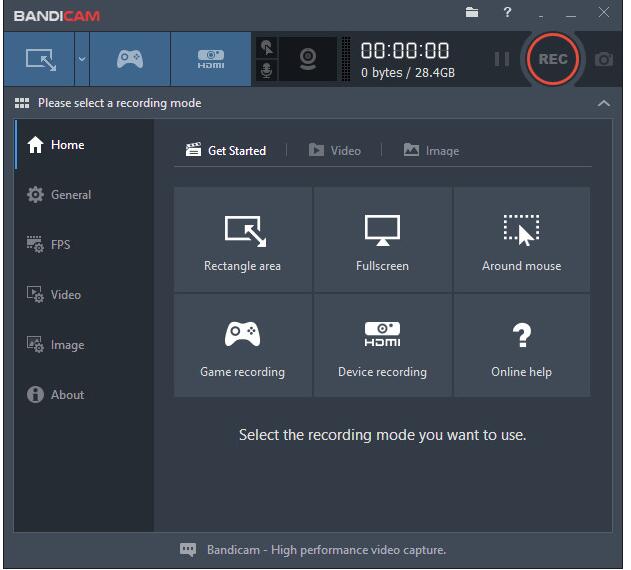The width and height of the screenshot is (631, 570).
Task: Choose the Rectangle area recording tile
Action: pyautogui.click(x=243, y=239)
